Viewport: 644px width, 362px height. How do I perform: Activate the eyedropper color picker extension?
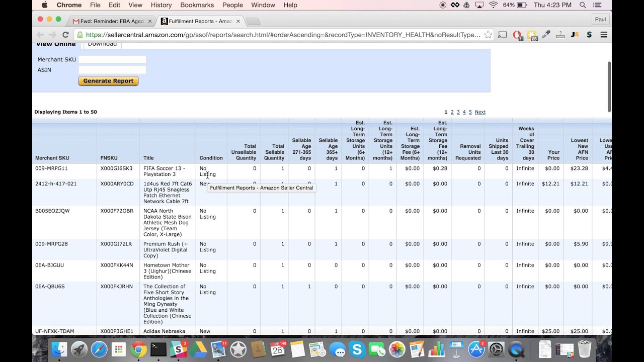pyautogui.click(x=546, y=35)
